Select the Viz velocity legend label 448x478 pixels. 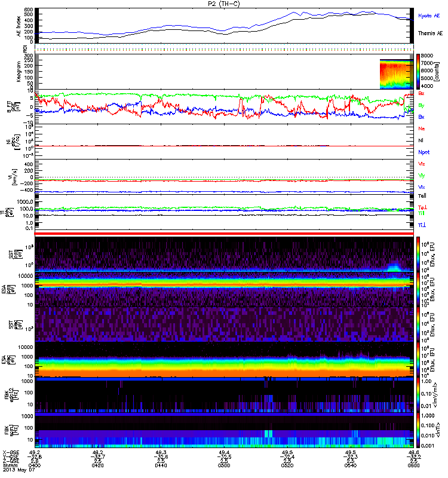[422, 163]
